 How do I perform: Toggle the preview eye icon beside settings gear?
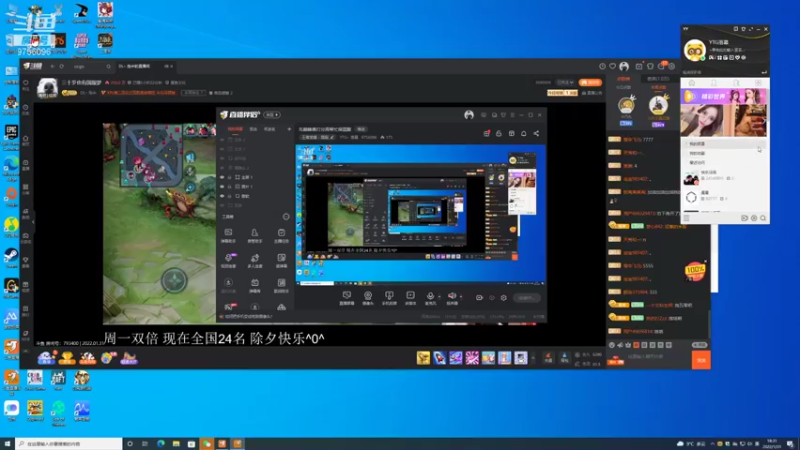(x=492, y=298)
